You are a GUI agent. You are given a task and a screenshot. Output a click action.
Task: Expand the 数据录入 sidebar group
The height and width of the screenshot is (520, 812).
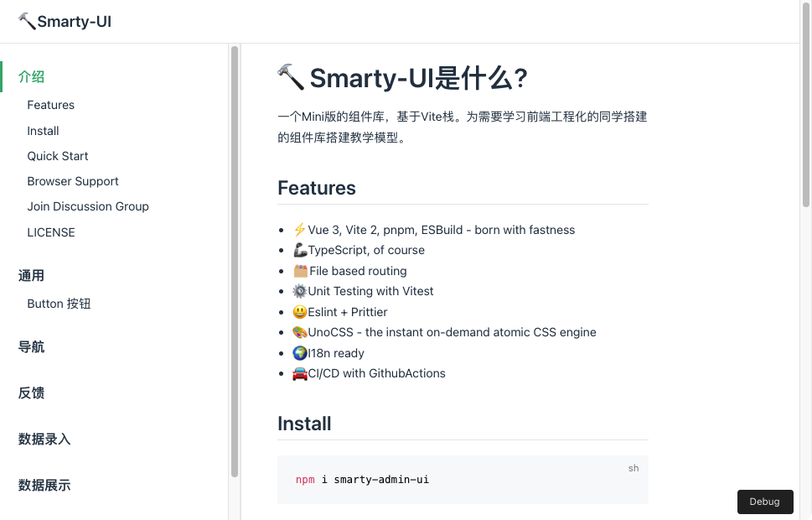coord(44,439)
